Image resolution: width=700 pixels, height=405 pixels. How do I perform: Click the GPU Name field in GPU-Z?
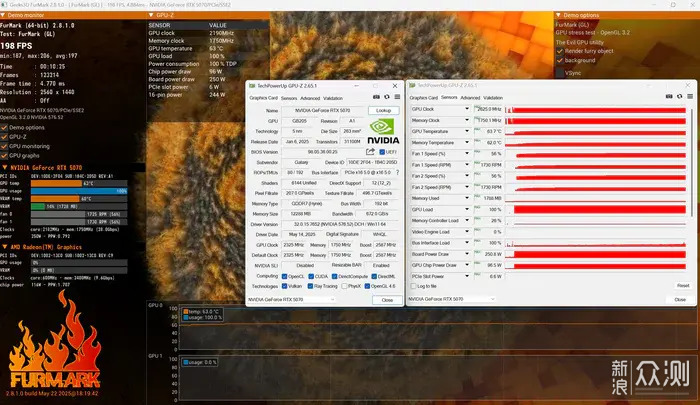323,110
